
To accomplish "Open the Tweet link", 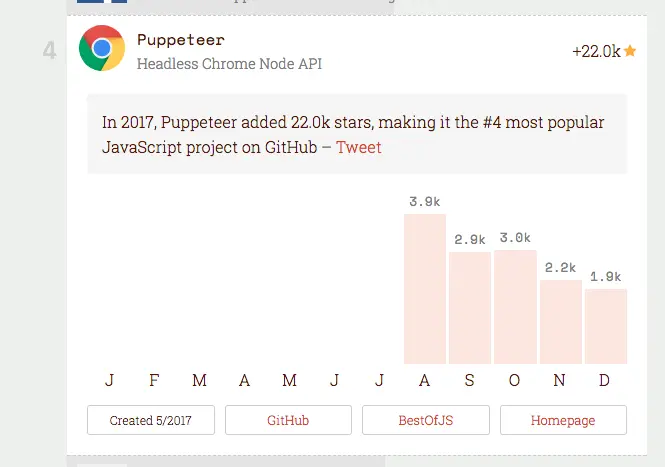I will click(358, 148).
